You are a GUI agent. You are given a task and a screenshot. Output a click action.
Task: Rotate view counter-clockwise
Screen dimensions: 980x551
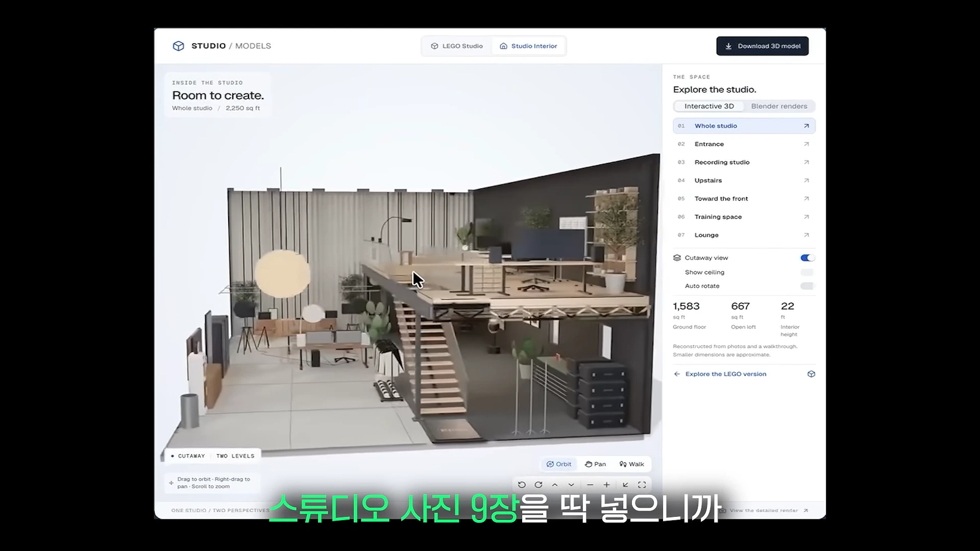tap(522, 485)
